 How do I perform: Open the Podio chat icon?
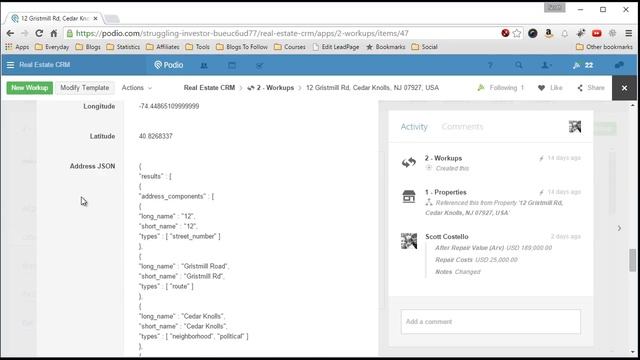(x=619, y=65)
